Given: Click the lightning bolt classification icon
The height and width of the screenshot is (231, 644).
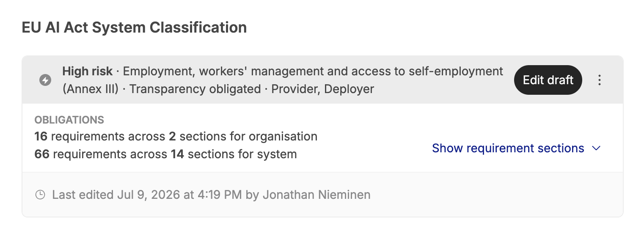Looking at the screenshot, I should coord(45,80).
